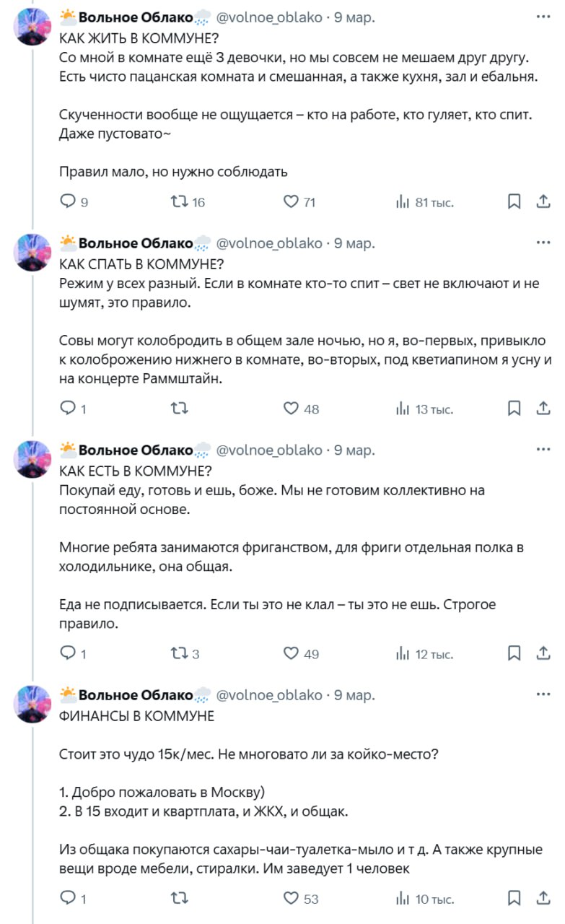Click the avatar on КАК СПАТЬ tweet
The image size is (565, 924).
pyautogui.click(x=33, y=252)
